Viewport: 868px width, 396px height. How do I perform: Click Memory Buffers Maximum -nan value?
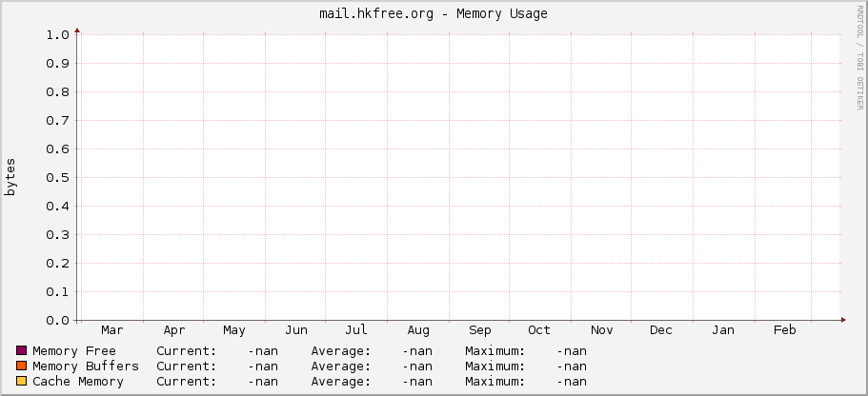[x=572, y=366]
